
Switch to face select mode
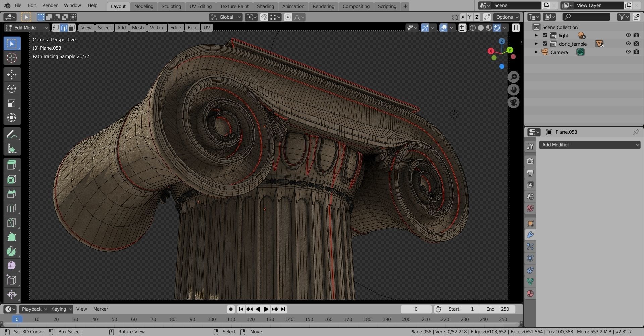pyautogui.click(x=72, y=28)
